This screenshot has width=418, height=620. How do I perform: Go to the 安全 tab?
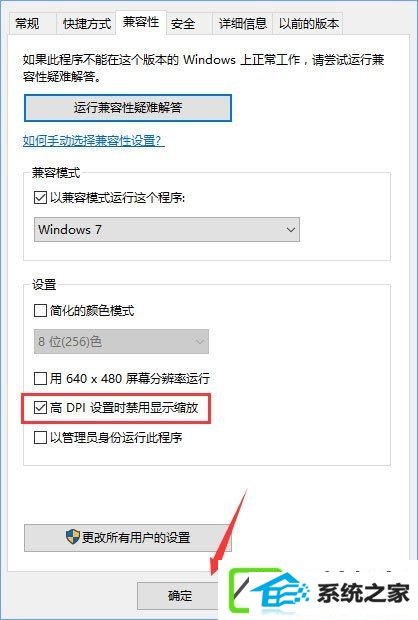pyautogui.click(x=183, y=23)
